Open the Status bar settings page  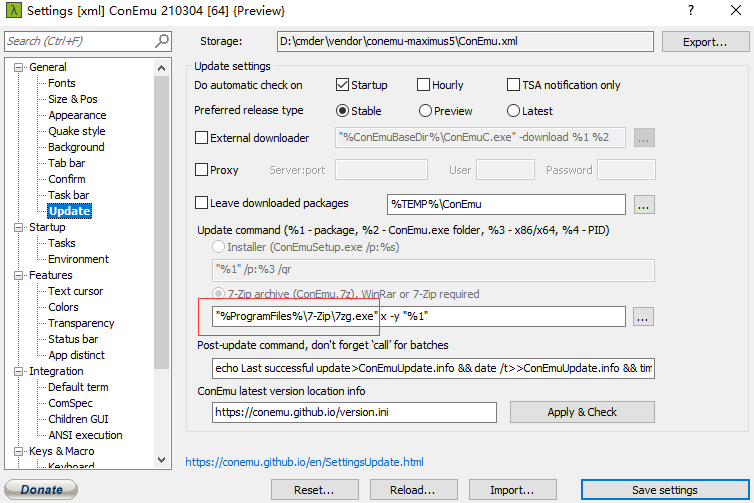[73, 340]
